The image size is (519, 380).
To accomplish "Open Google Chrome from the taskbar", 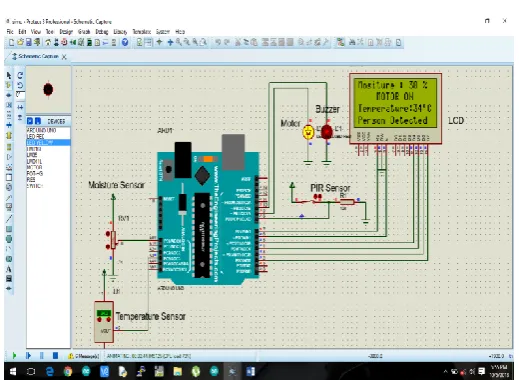I will click(68, 371).
